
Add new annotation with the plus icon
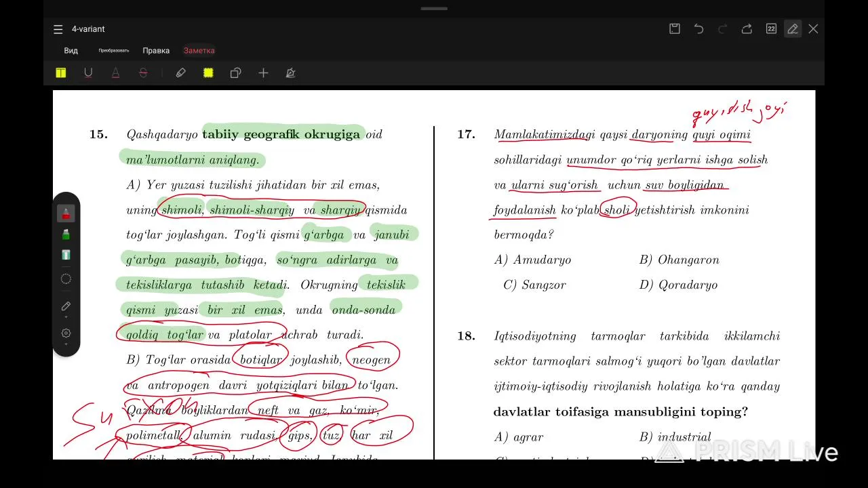pos(263,73)
